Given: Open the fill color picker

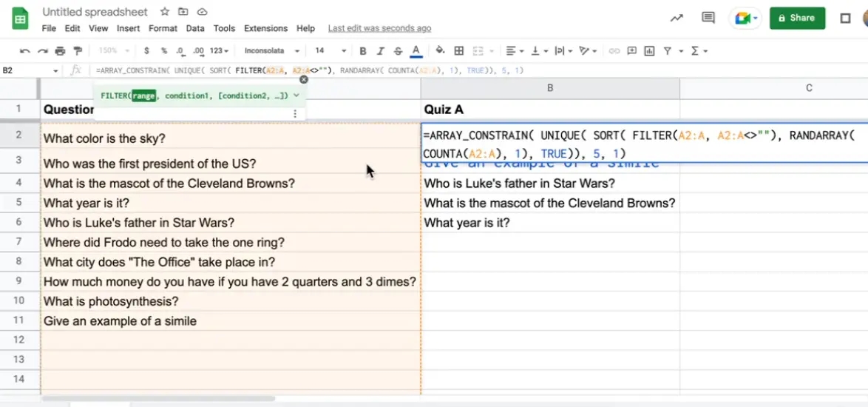Looking at the screenshot, I should point(441,51).
